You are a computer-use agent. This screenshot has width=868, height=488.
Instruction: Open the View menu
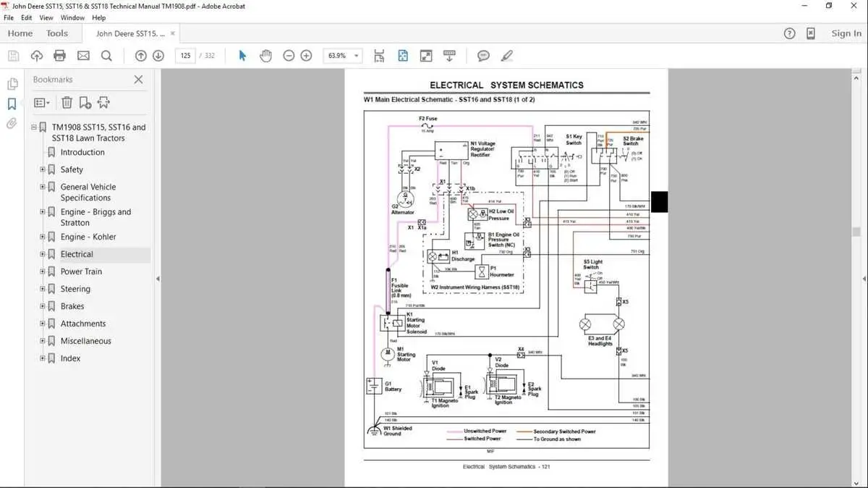click(46, 17)
